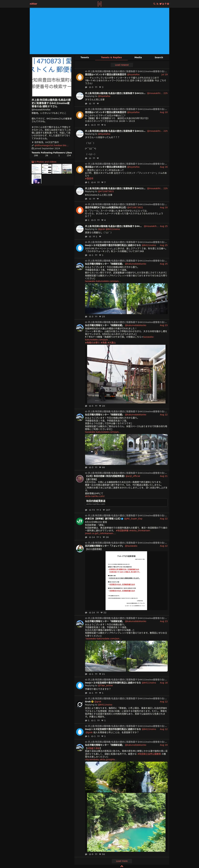
Task: Open the search icon in header
Action: pyautogui.click(x=155, y=4)
